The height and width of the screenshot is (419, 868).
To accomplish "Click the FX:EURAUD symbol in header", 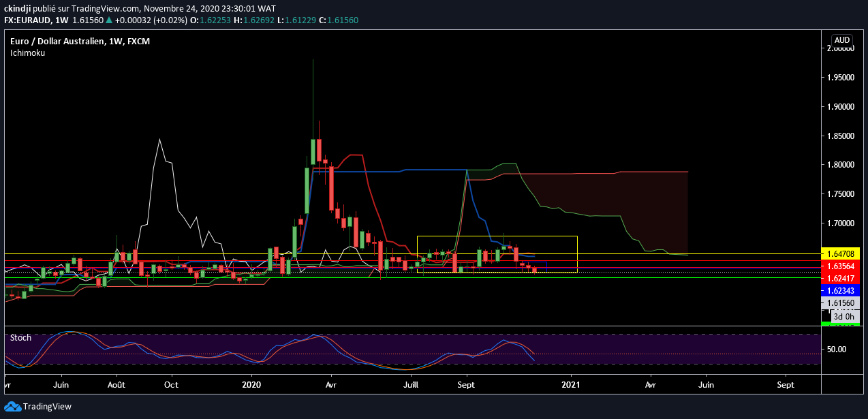I will pyautogui.click(x=28, y=20).
